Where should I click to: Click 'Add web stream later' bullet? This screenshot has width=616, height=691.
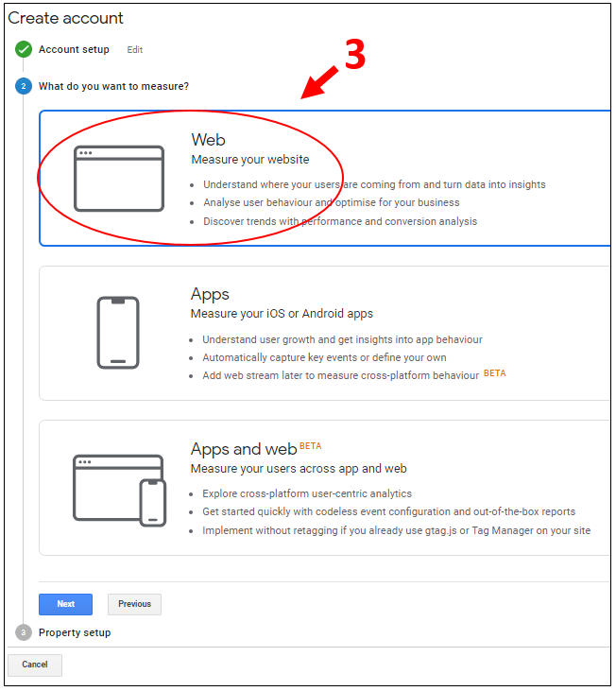(x=340, y=375)
